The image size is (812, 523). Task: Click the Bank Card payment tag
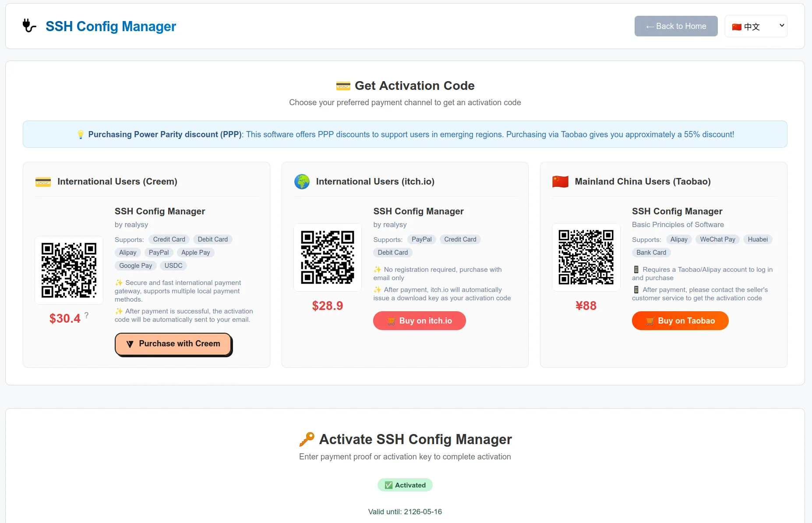click(651, 253)
